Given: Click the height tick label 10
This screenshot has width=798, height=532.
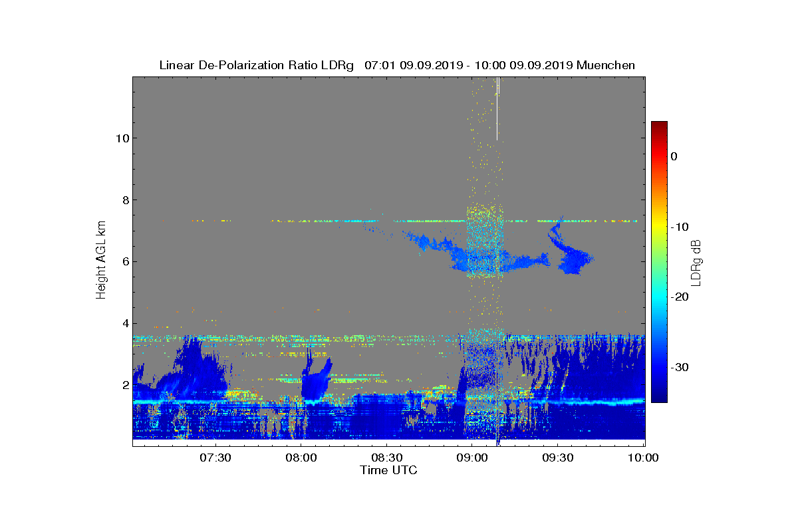Looking at the screenshot, I should [121, 138].
